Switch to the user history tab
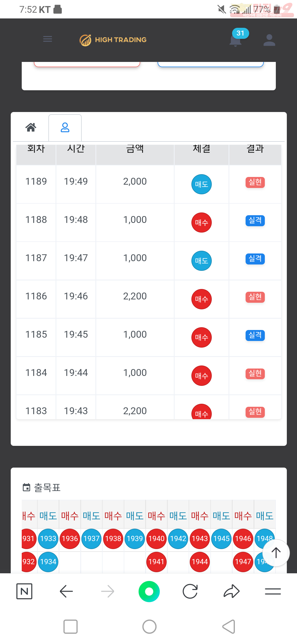The image size is (297, 644). [65, 127]
